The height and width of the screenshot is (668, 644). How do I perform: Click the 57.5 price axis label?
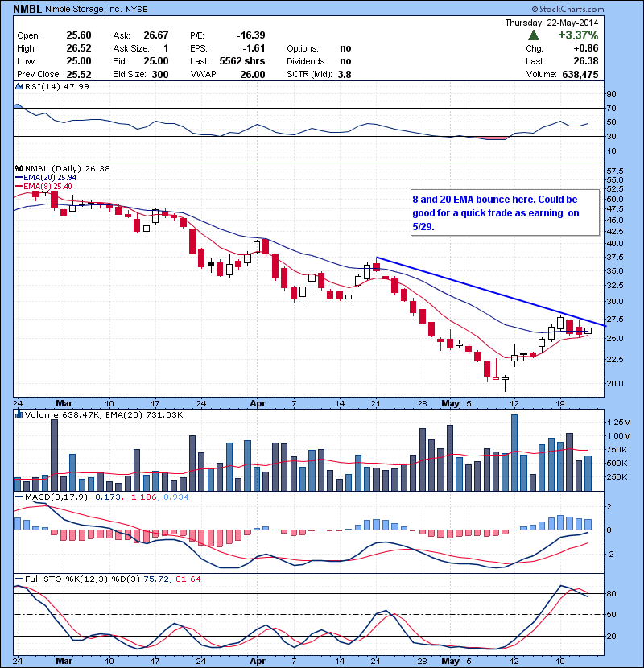(x=614, y=171)
